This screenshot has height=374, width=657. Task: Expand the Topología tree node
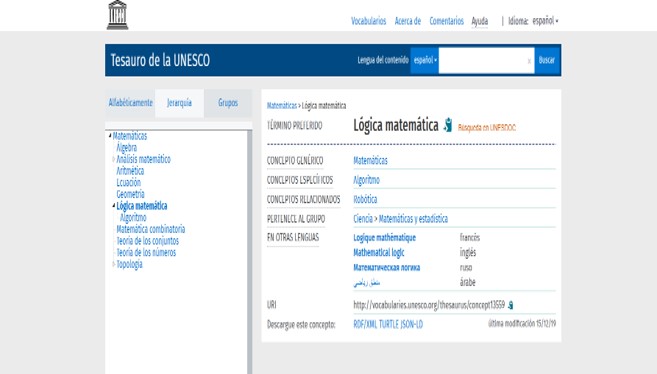click(114, 264)
